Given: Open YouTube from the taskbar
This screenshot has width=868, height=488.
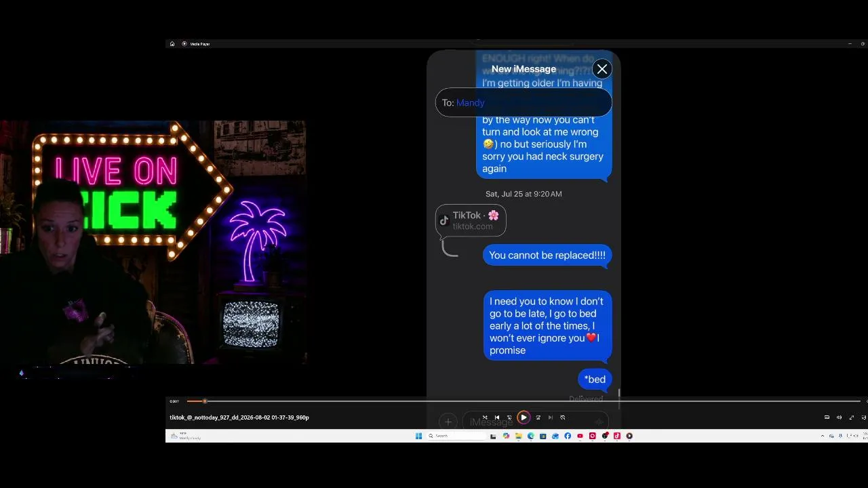Looking at the screenshot, I should pos(580,436).
